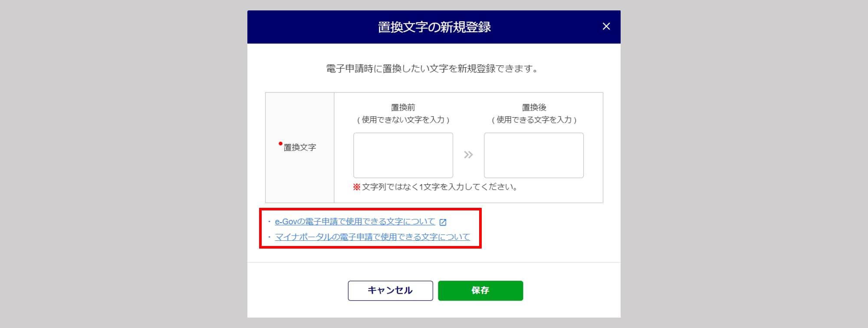Click the gray backdrop outside the dialog
The height and width of the screenshot is (328, 868).
(x=122, y=165)
